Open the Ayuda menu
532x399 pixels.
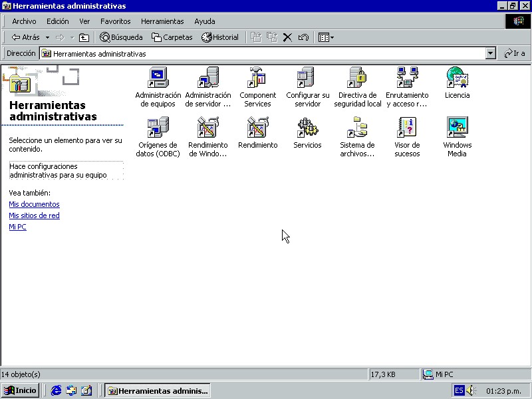(205, 21)
